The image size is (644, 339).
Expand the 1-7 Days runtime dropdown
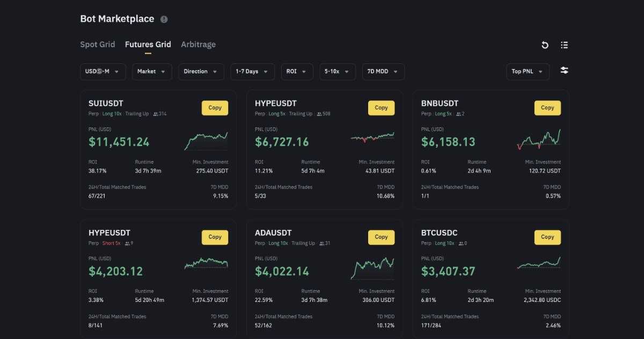pos(252,71)
